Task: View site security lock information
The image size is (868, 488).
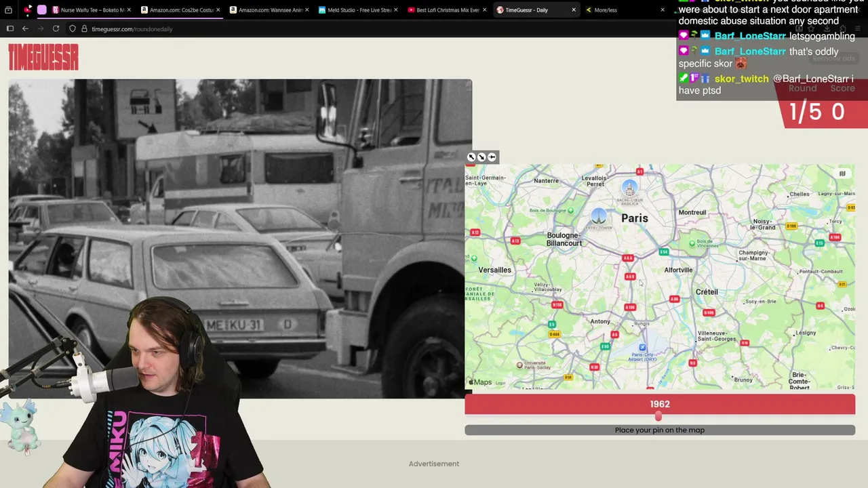Action: 84,28
